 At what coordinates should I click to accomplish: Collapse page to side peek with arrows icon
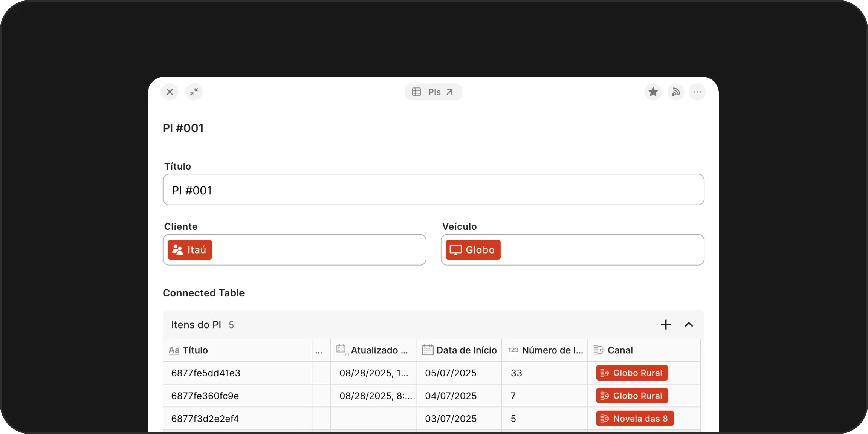click(194, 92)
